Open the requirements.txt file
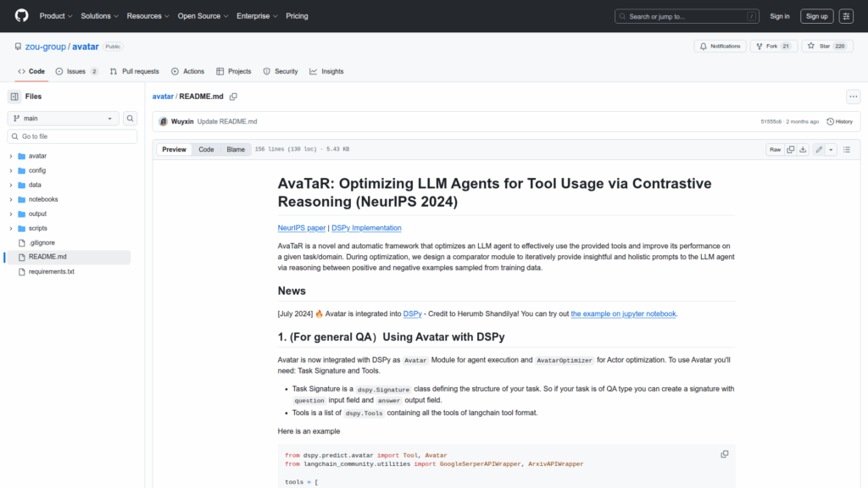The height and width of the screenshot is (488, 868). coord(52,272)
